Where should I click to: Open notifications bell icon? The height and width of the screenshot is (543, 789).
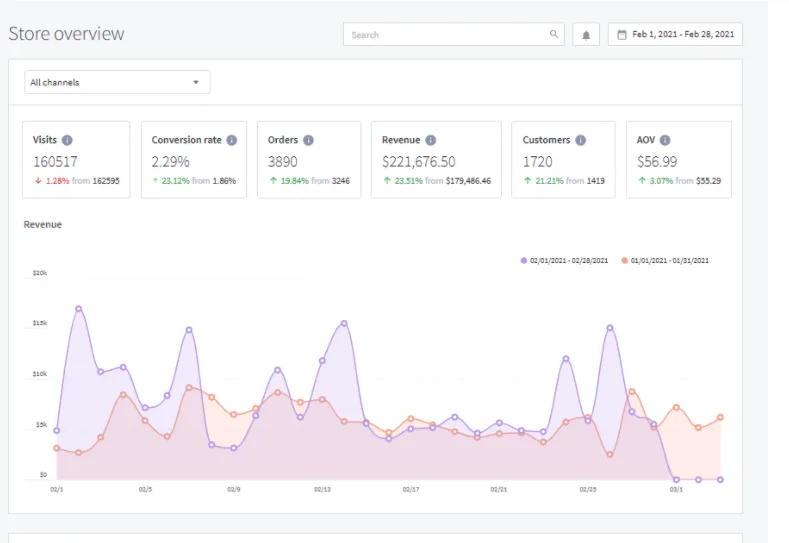586,35
